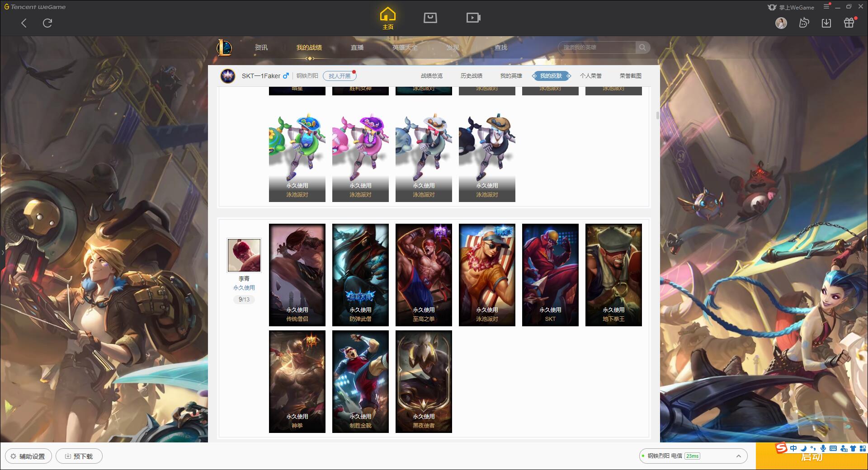
Task: Open the 地下拳王 skin card
Action: pos(613,275)
